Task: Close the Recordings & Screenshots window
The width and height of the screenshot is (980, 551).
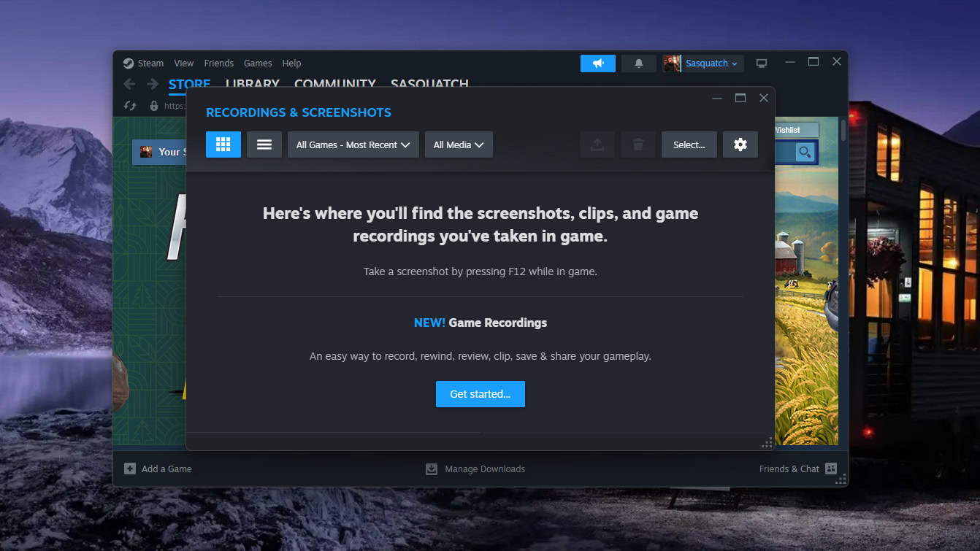Action: coord(764,98)
